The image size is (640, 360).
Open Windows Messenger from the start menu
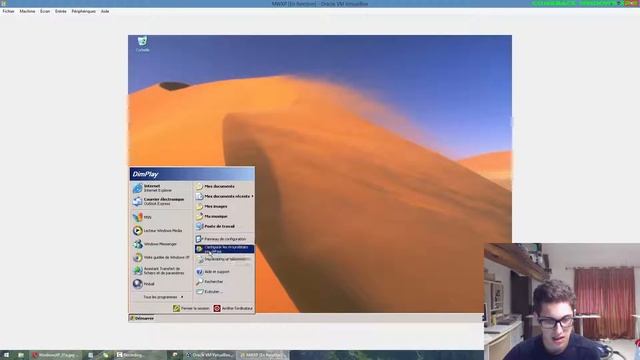click(x=162, y=244)
